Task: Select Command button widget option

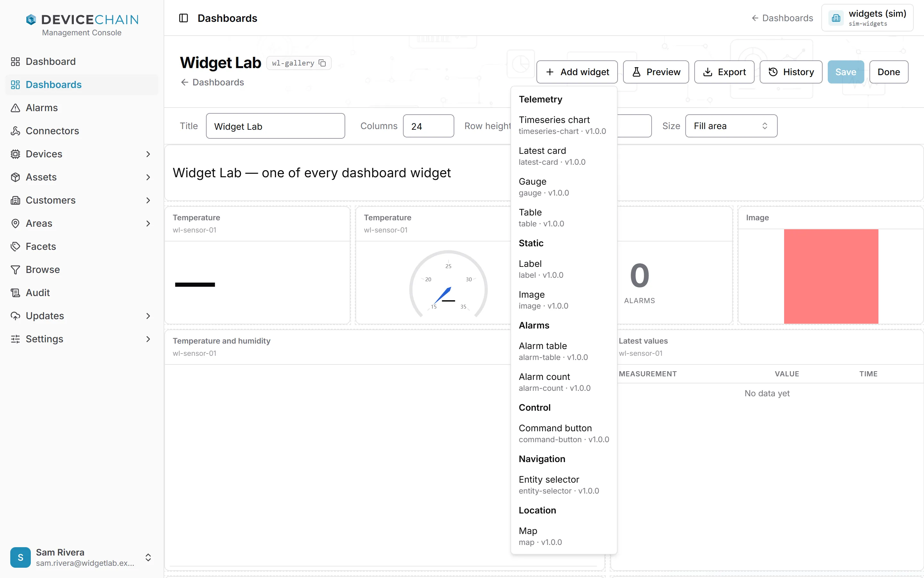Action: (x=564, y=433)
